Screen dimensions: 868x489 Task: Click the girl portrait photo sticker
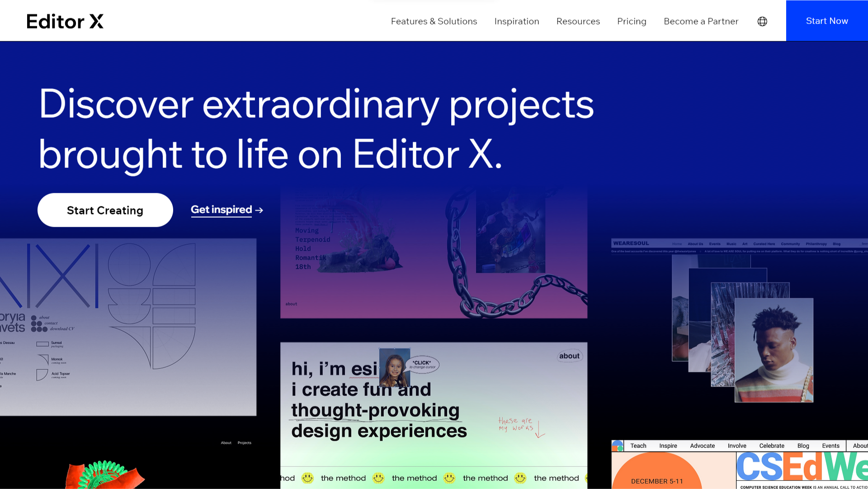pyautogui.click(x=394, y=367)
